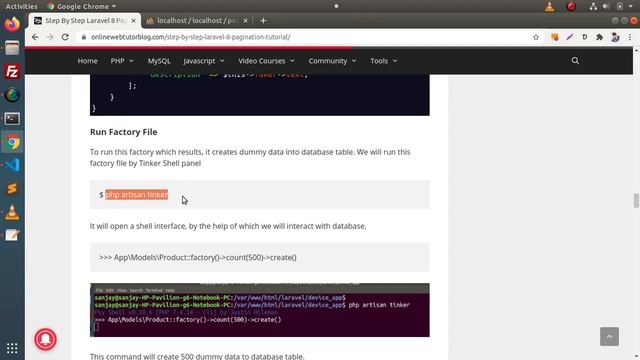Image resolution: width=640 pixels, height=360 pixels.
Task: Click the purple pen extension icon
Action: [570, 37]
